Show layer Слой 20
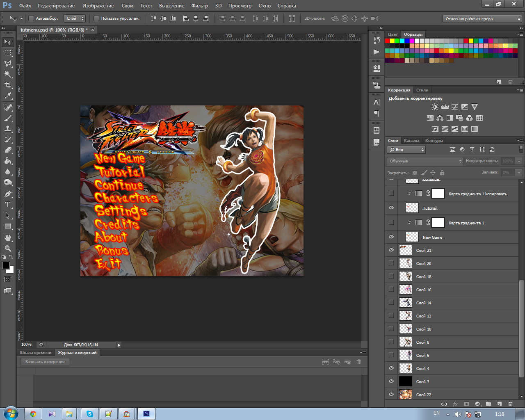 [391, 263]
